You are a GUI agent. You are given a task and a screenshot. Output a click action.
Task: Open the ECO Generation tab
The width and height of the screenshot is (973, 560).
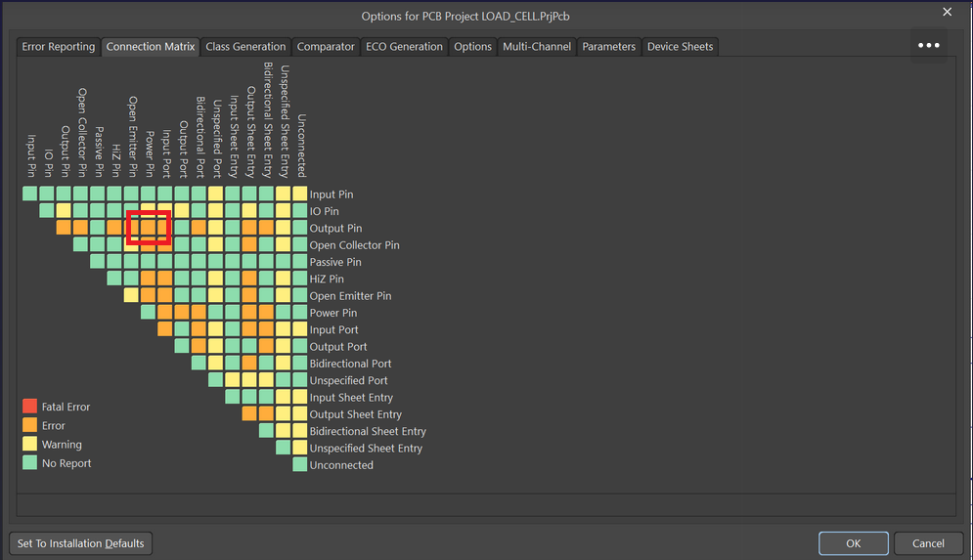[x=404, y=47]
